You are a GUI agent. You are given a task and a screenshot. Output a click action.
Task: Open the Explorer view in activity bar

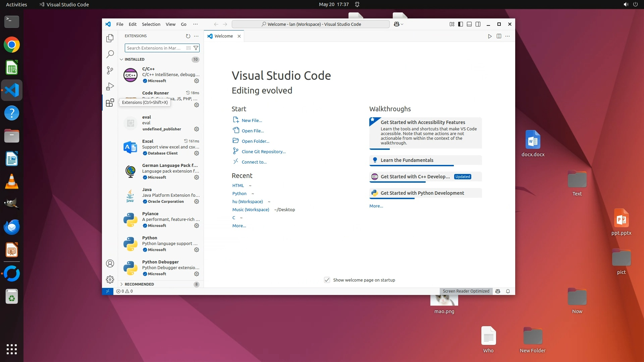coord(110,38)
